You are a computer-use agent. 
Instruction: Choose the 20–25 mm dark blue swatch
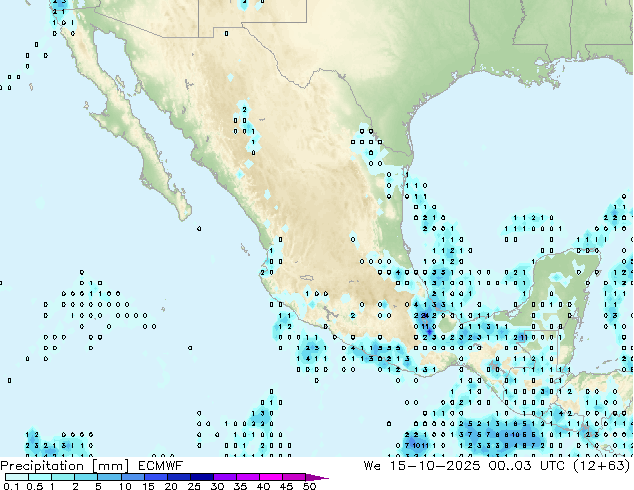179,477
